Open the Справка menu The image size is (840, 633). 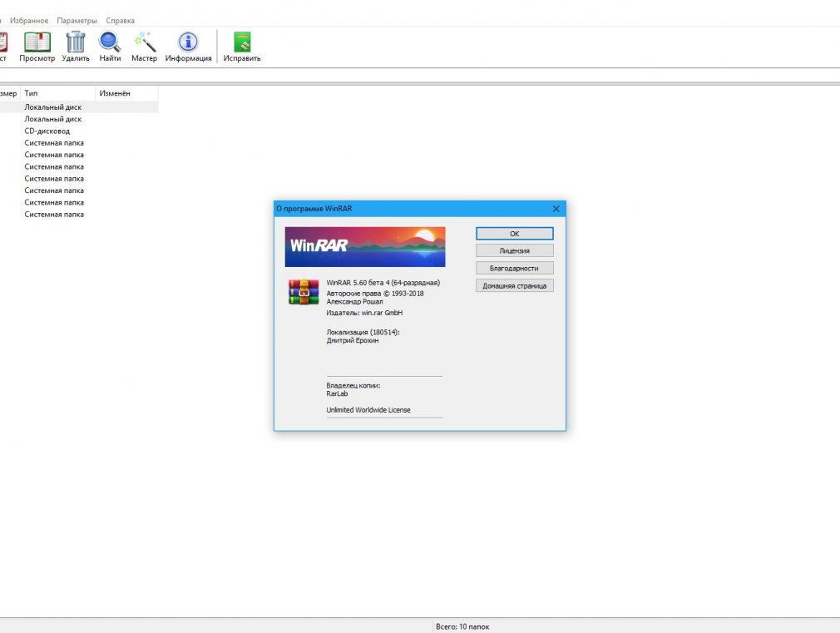120,20
